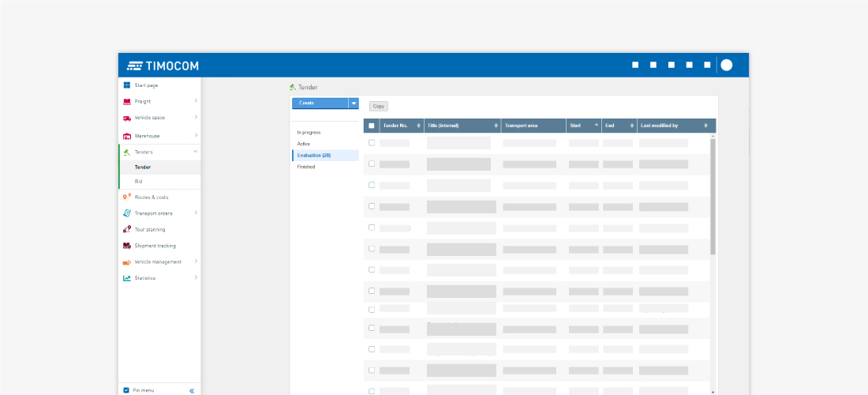Open the Statistics chart icon
The height and width of the screenshot is (395, 868).
126,278
